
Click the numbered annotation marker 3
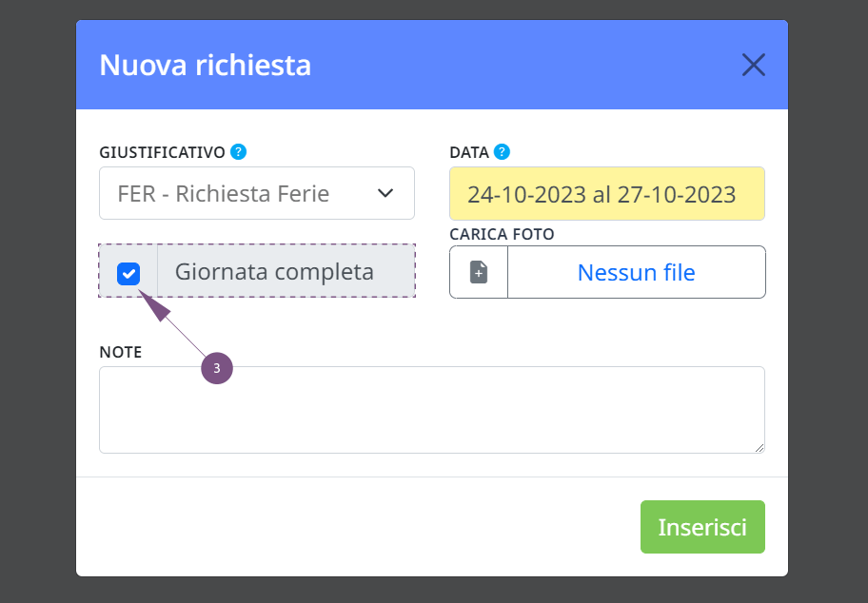point(217,368)
